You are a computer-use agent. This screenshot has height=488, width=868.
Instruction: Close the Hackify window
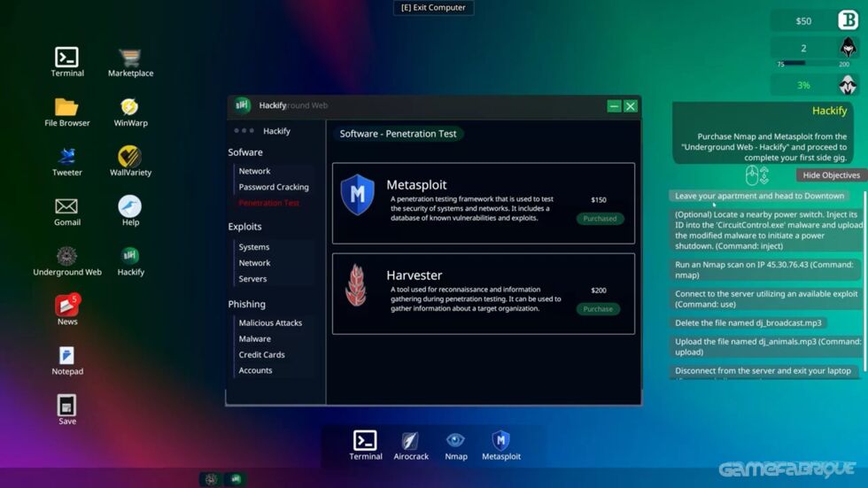631,106
